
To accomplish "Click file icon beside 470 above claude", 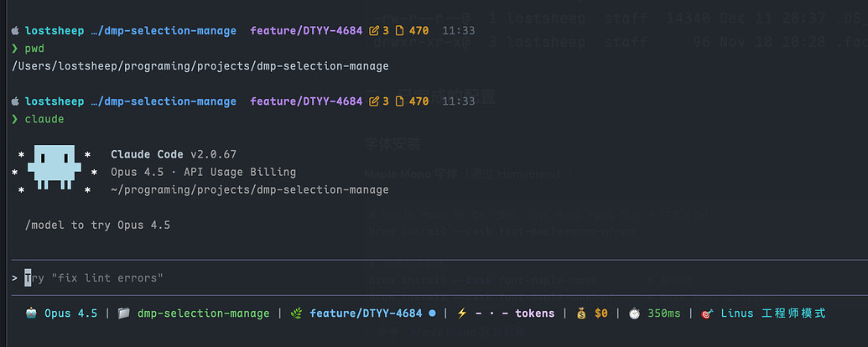I will point(400,101).
